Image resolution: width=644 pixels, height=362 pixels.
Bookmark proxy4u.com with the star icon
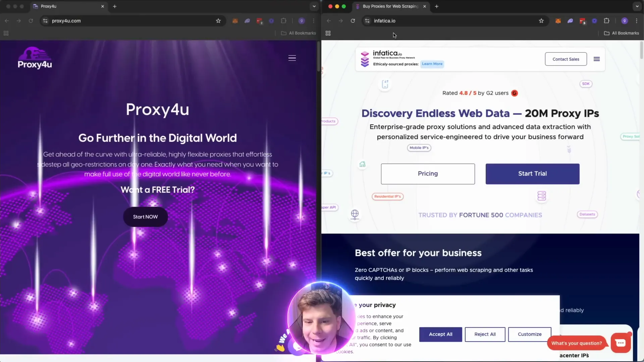click(x=218, y=21)
